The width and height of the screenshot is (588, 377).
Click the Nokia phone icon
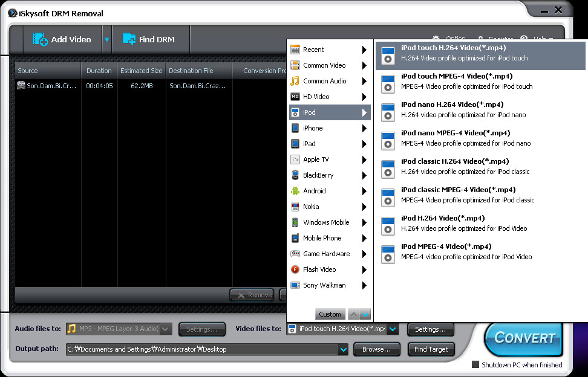click(x=295, y=207)
